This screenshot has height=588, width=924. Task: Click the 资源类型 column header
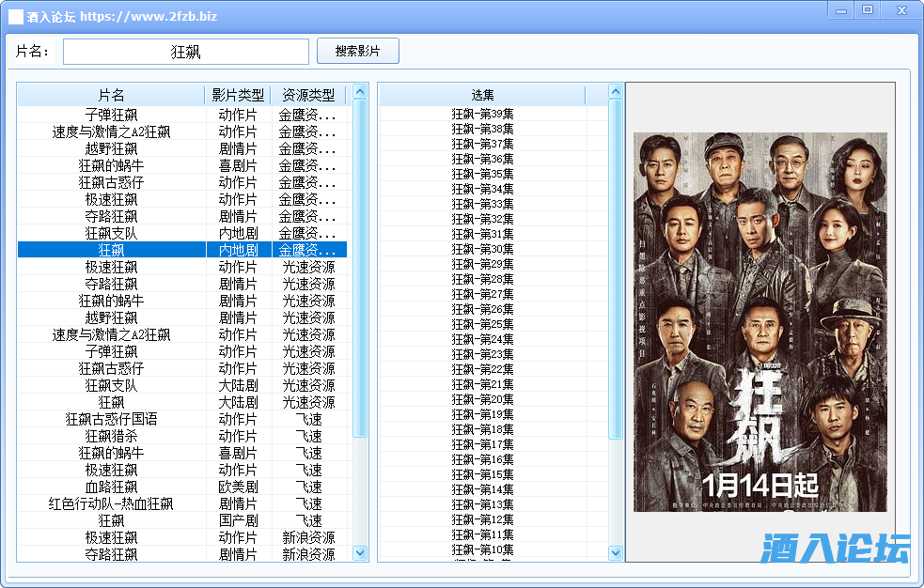(x=308, y=95)
